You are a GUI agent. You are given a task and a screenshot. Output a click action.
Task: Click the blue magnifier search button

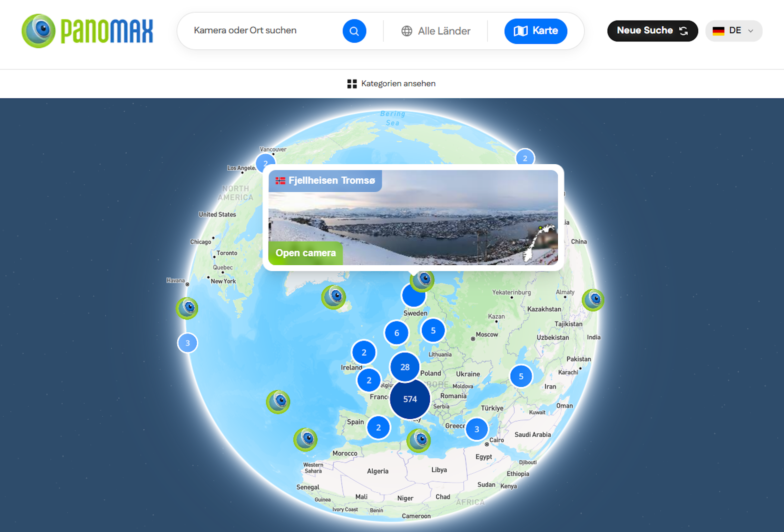pyautogui.click(x=354, y=31)
